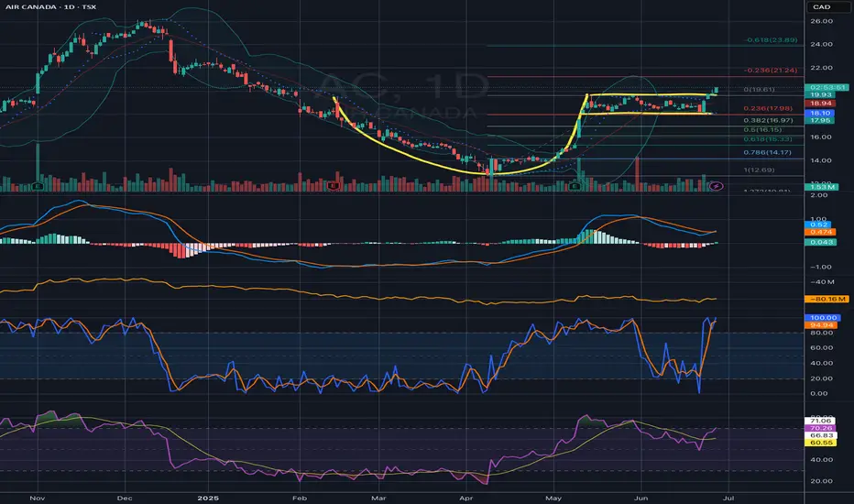The width and height of the screenshot is (854, 504).
Task: Click the Dec label on time axis
Action: [125, 498]
